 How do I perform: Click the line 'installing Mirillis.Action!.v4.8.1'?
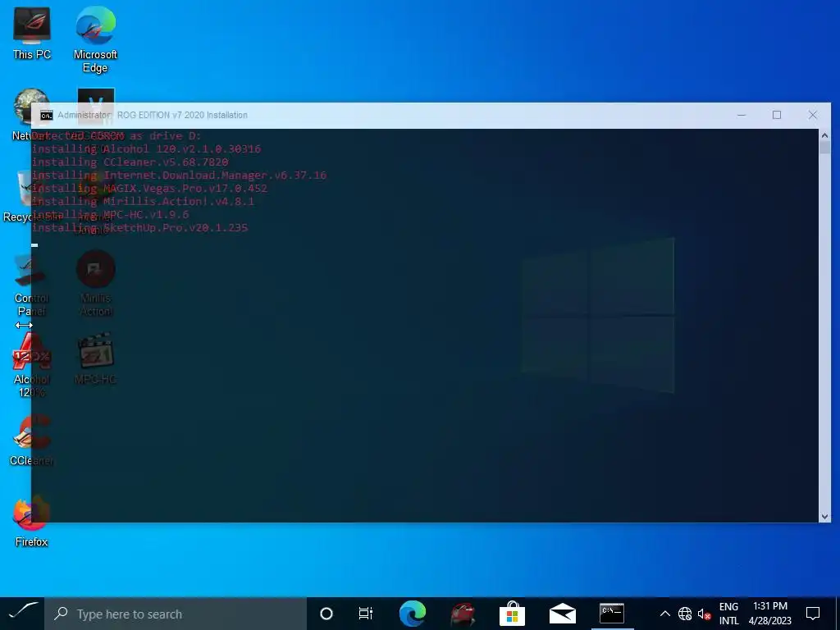[143, 202]
